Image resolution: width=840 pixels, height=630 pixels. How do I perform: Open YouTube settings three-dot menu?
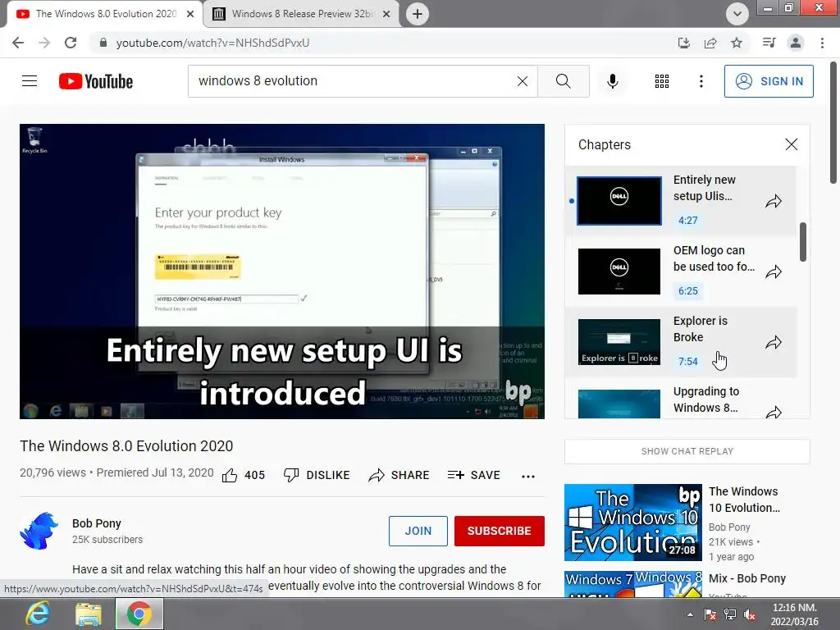click(701, 81)
